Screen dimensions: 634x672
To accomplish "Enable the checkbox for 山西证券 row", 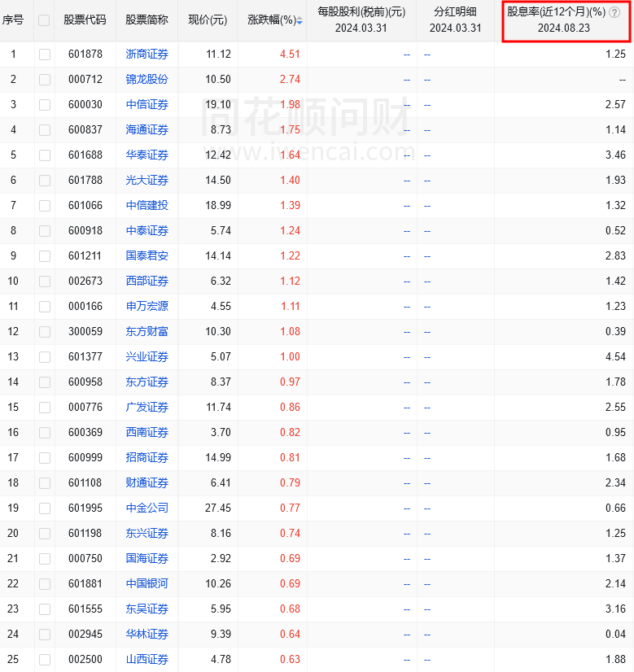I will click(x=44, y=660).
